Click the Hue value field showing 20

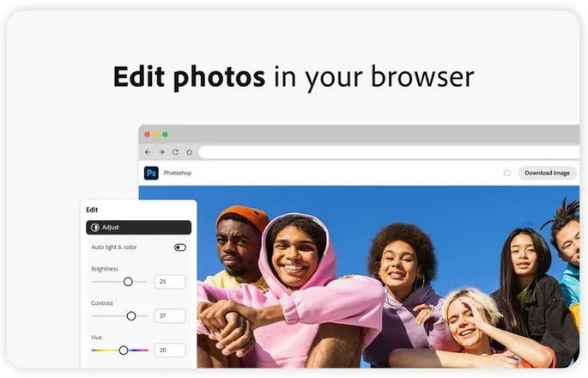(170, 350)
